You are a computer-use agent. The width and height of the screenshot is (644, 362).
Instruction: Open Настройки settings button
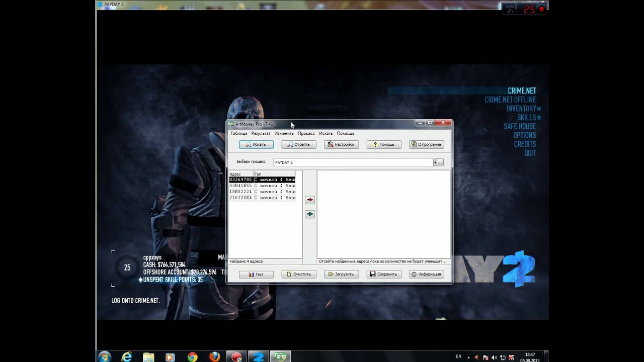tap(341, 144)
